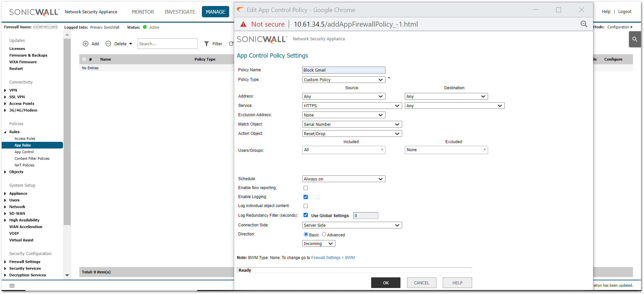The width and height of the screenshot is (644, 294).
Task: Open WAN Acceleration menu item
Action: [26, 227]
